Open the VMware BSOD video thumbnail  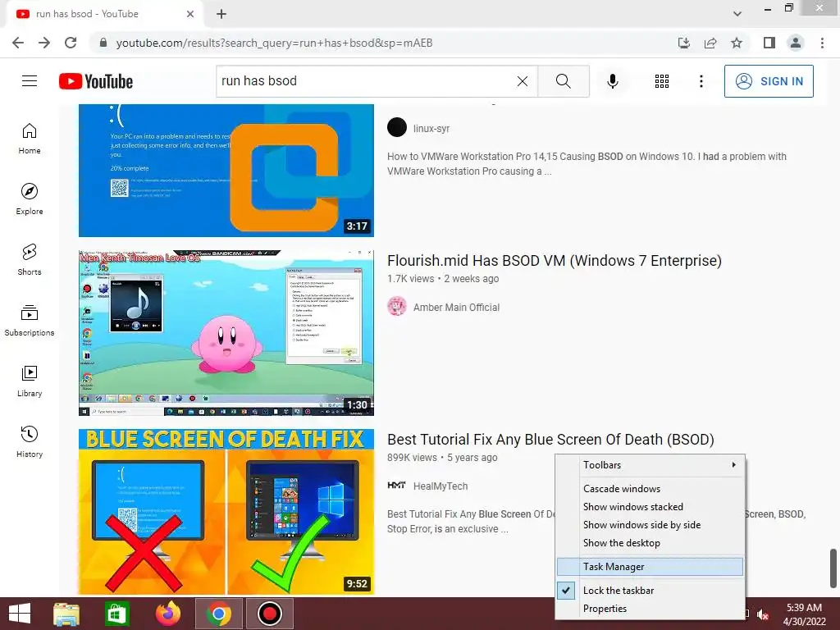[226, 171]
